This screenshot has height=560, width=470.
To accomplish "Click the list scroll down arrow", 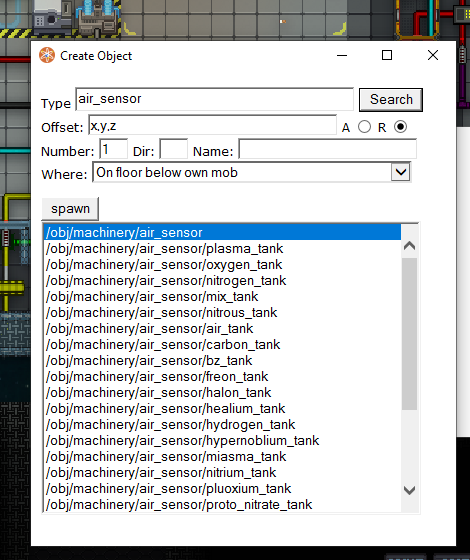I will pyautogui.click(x=409, y=490).
